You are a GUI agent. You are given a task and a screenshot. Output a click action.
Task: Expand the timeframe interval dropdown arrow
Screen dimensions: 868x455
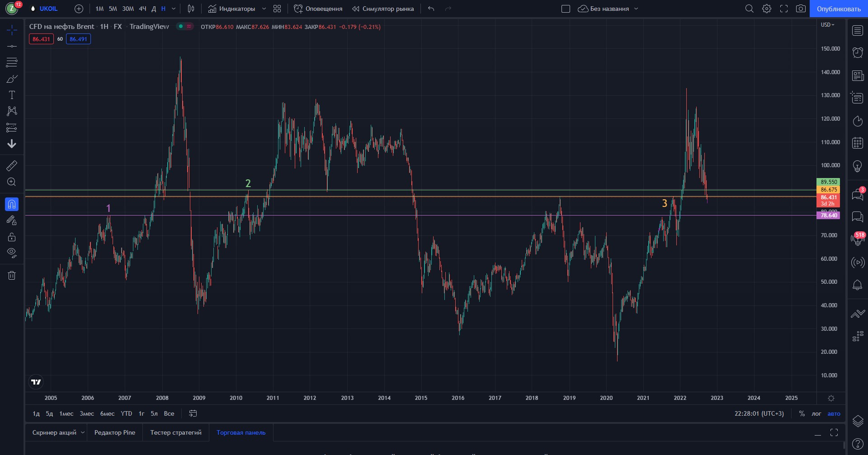point(174,9)
